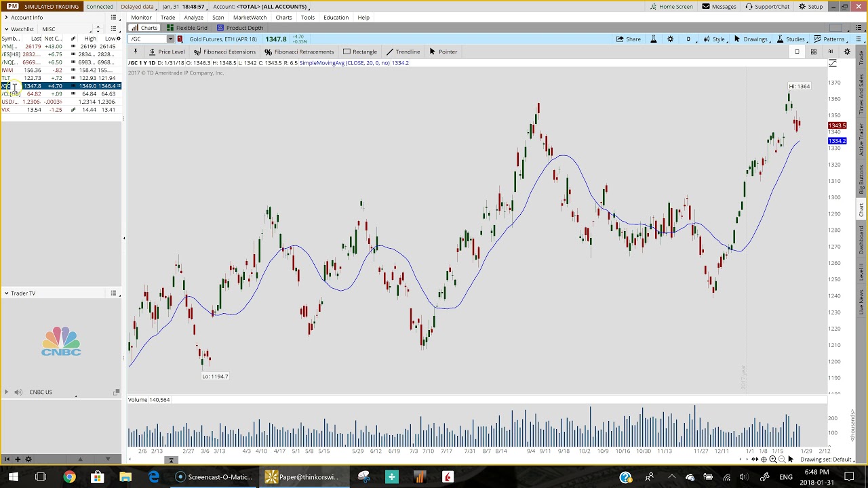Toggle the Active Trader side panel
Screen dimensions: 868x488
pos(862,139)
